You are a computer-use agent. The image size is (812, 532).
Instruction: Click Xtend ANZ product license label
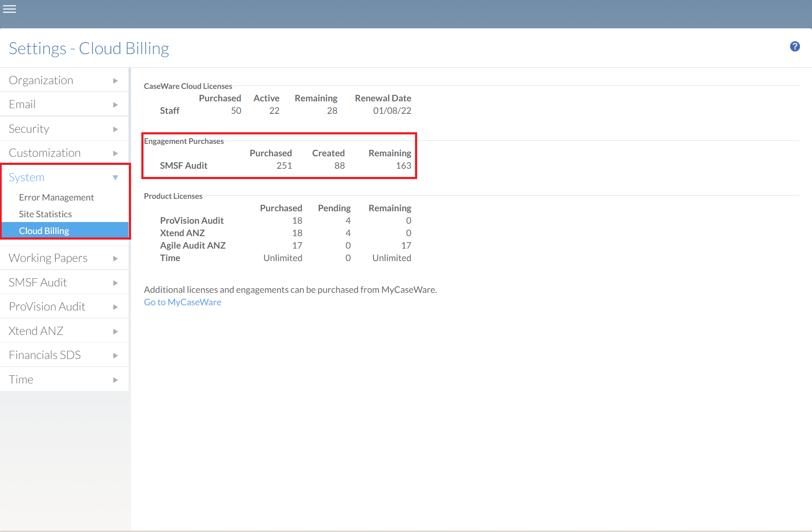tap(182, 233)
